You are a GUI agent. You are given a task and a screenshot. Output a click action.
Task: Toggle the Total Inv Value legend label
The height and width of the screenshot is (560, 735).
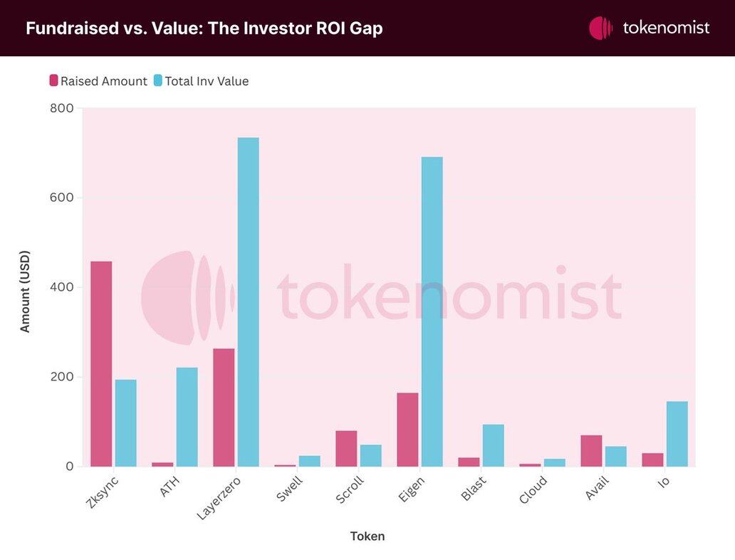point(207,81)
